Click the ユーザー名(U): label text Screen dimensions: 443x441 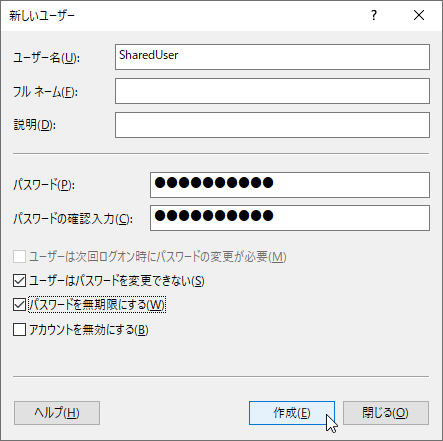[46, 58]
